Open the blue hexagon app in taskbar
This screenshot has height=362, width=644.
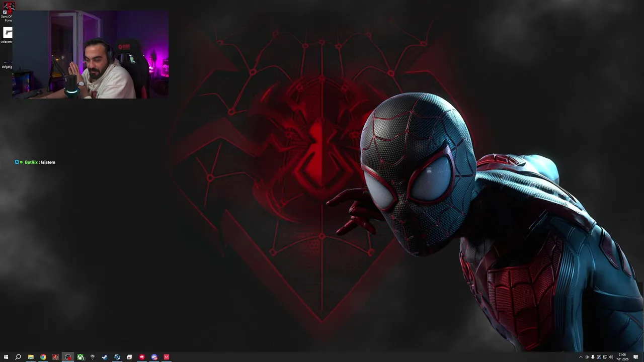pyautogui.click(x=117, y=357)
